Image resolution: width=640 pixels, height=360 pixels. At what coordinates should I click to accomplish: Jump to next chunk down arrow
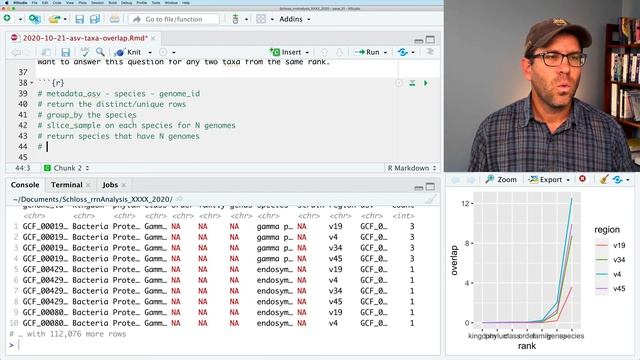(x=340, y=52)
